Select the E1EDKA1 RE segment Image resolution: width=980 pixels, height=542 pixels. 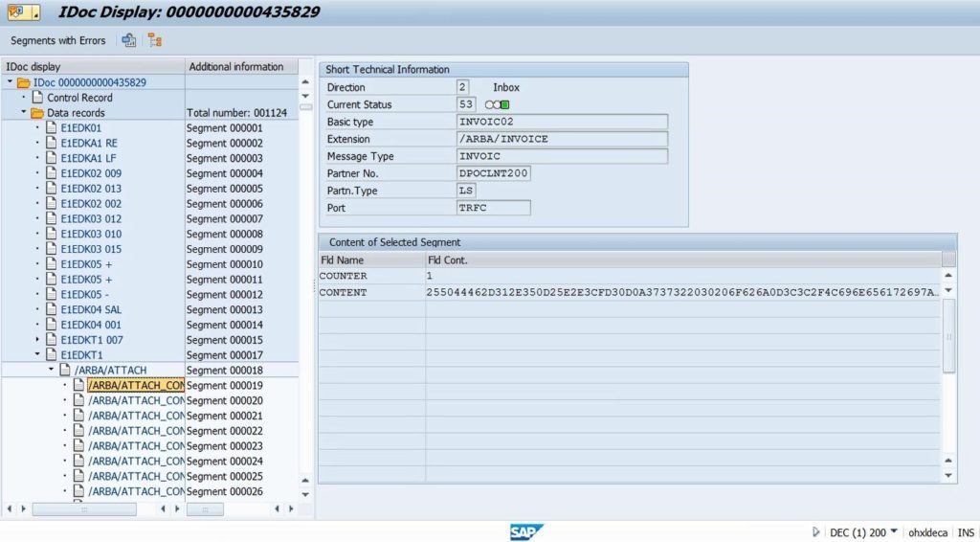pyautogui.click(x=89, y=143)
